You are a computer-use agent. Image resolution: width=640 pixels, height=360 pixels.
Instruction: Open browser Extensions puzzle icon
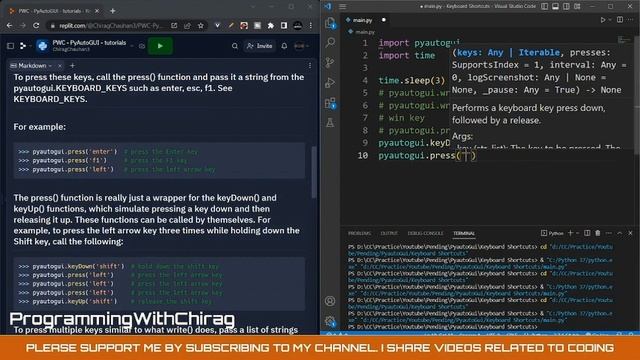271,26
